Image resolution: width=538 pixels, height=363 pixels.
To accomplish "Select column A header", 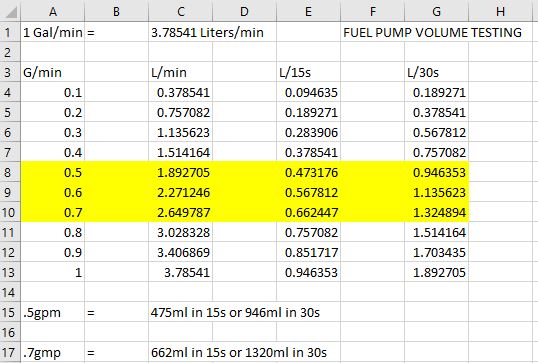I will coord(52,11).
